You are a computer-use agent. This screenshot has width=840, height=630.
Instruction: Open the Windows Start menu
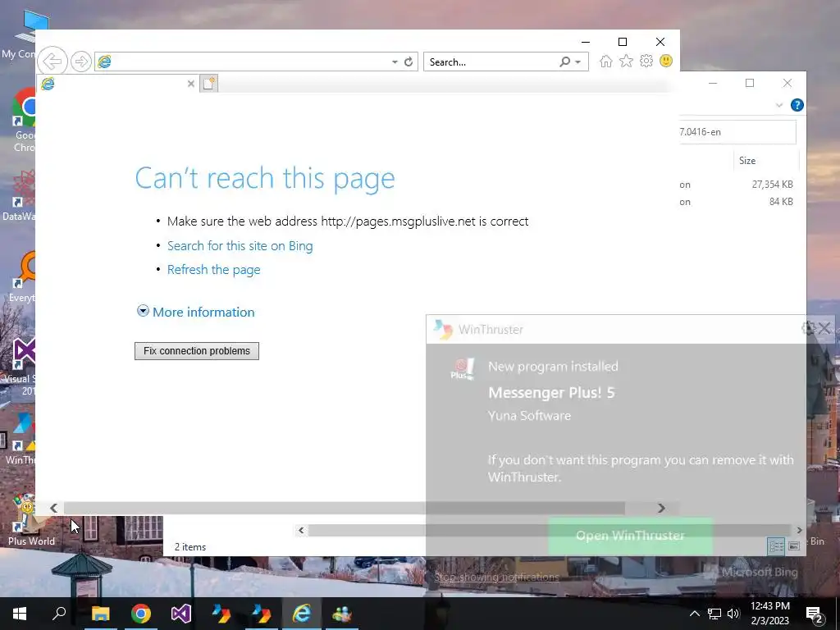click(x=20, y=614)
